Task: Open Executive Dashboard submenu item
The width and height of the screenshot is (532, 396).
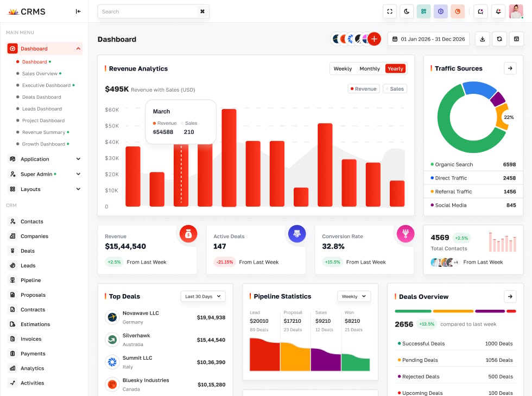Action: [x=47, y=85]
